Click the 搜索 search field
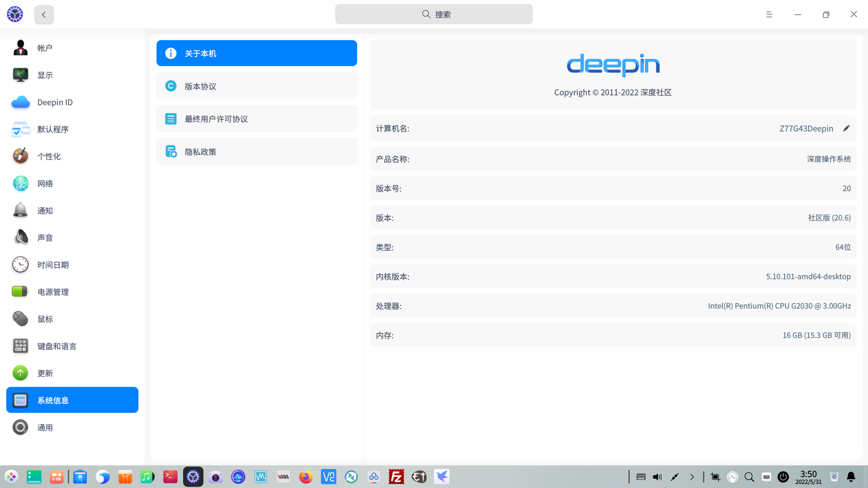This screenshot has width=868, height=488. [x=434, y=14]
